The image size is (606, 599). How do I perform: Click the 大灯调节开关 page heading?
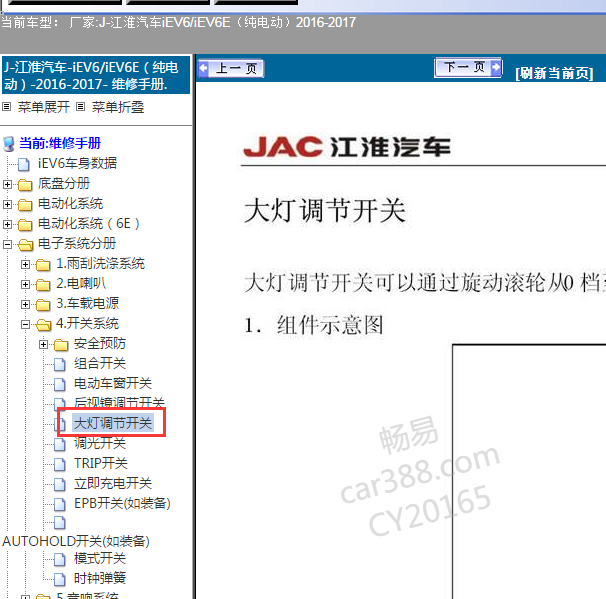click(325, 211)
